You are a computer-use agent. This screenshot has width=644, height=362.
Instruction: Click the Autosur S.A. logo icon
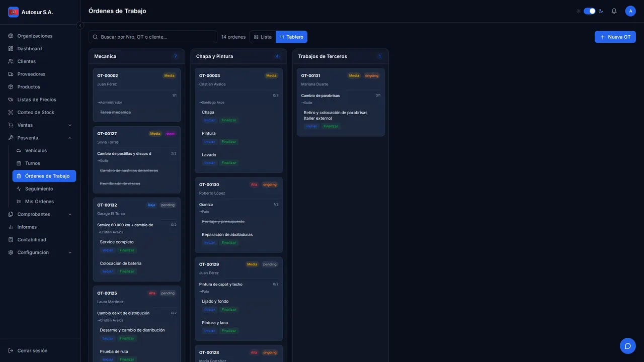tap(14, 12)
